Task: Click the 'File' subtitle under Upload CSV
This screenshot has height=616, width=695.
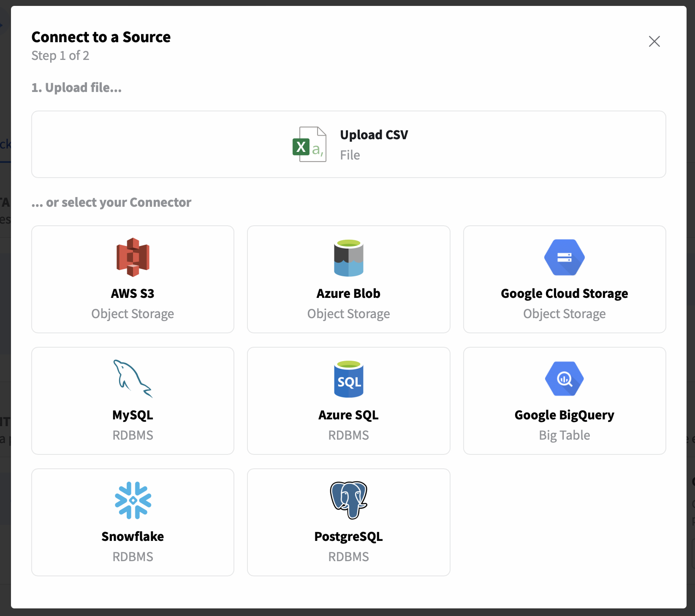Action: (350, 155)
